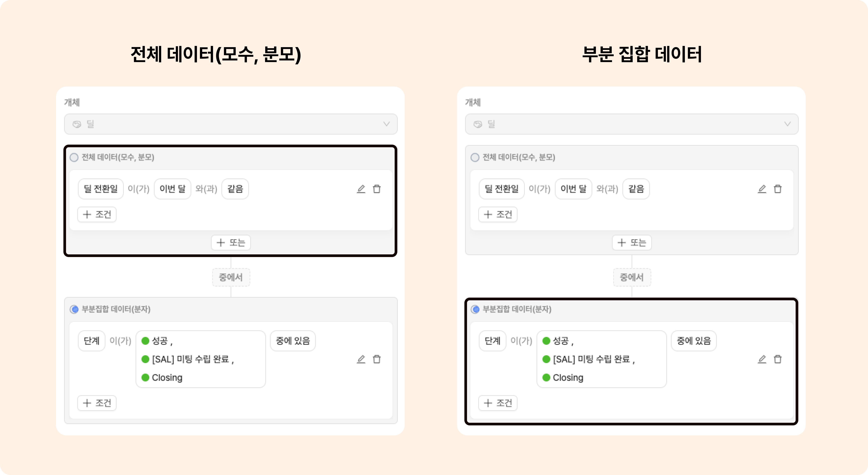Open the 딜 object dropdown in right panel

[x=632, y=124]
